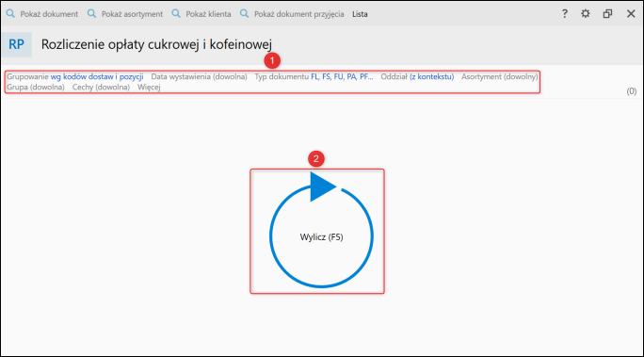Open the Asortyment (dowolny) filter
The height and width of the screenshot is (357, 644).
click(499, 77)
